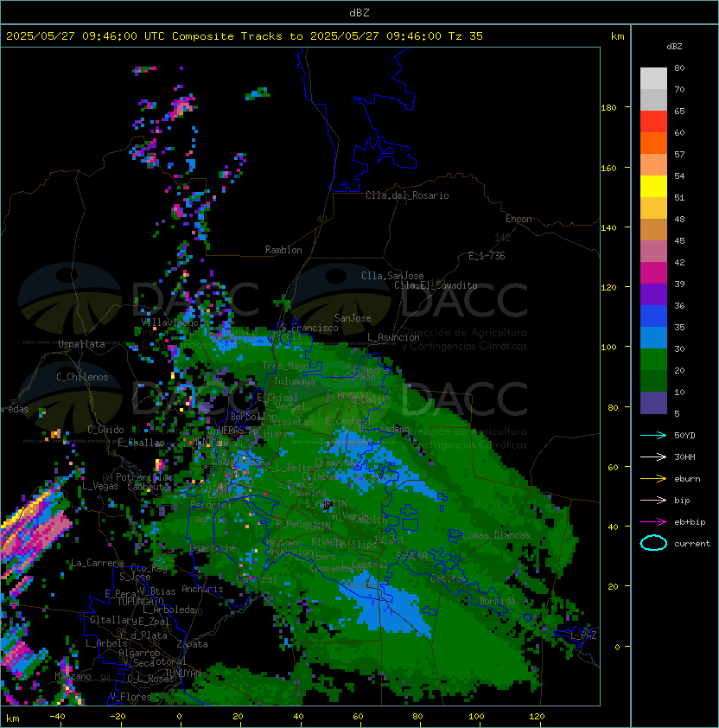Click the 'Dorrida' place label
This screenshot has height=728, width=719.
tap(497, 601)
